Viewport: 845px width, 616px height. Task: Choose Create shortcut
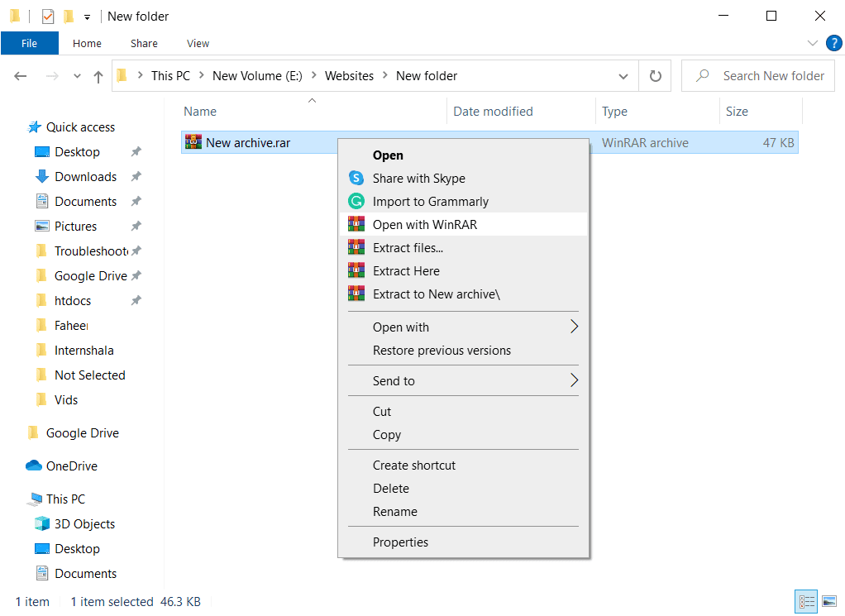click(464, 465)
